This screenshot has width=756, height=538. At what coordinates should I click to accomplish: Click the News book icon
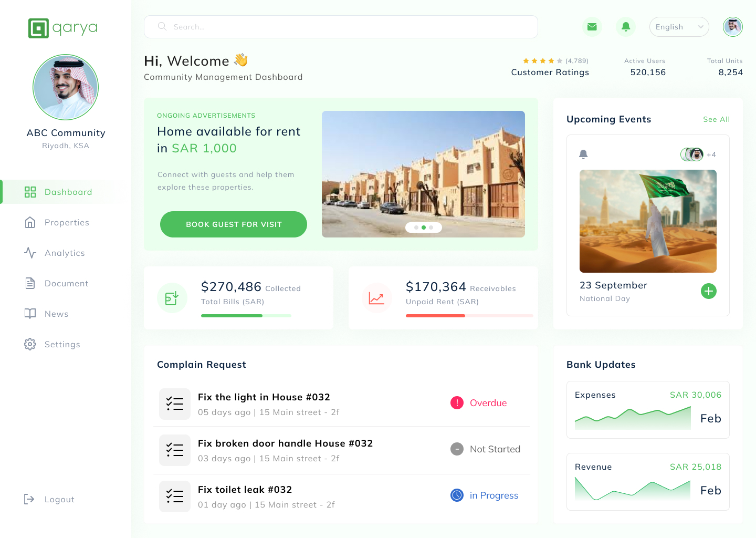30,314
